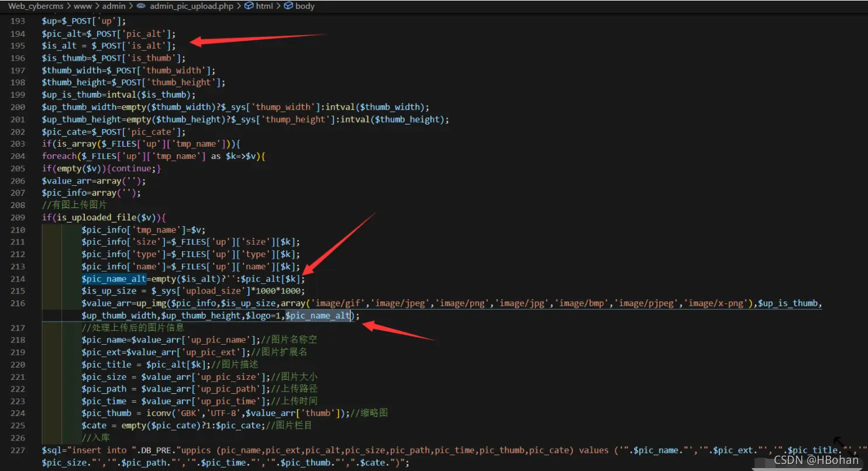This screenshot has width=868, height=471.
Task: Click the $pic_info['name'] assignment line
Action: pyautogui.click(x=191, y=266)
